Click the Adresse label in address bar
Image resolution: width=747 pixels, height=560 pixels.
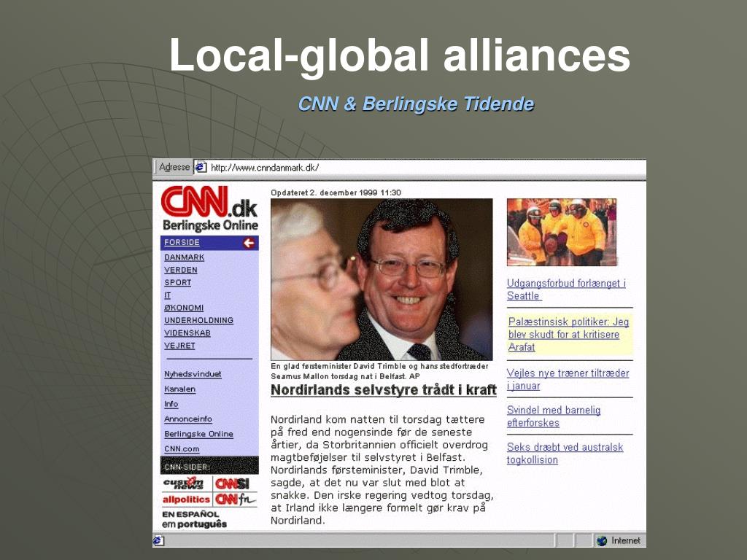pyautogui.click(x=174, y=167)
